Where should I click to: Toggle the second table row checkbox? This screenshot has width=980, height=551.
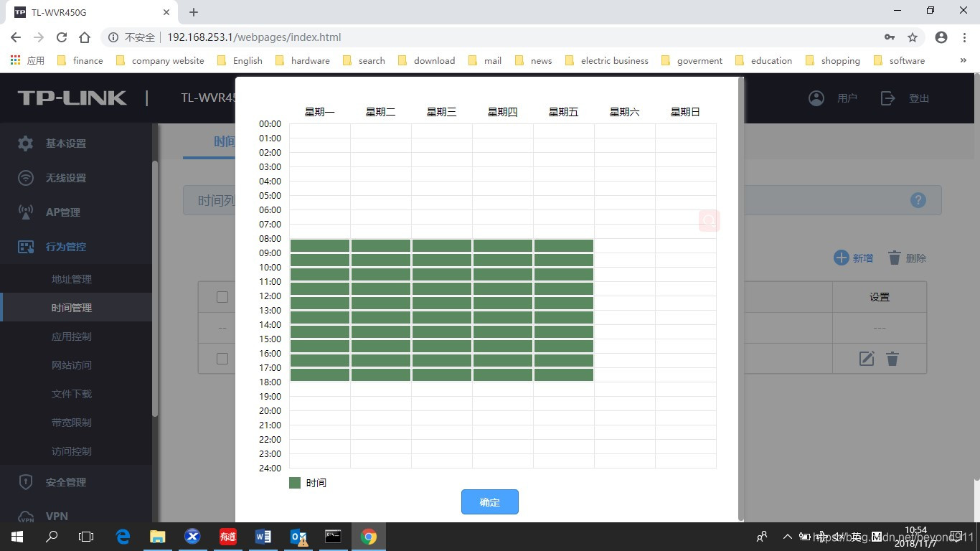pyautogui.click(x=222, y=359)
